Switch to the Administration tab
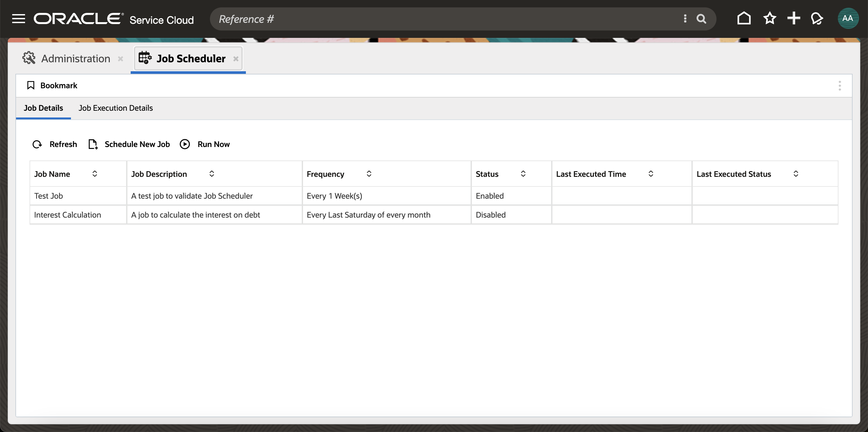Viewport: 868px width, 432px height. 75,59
